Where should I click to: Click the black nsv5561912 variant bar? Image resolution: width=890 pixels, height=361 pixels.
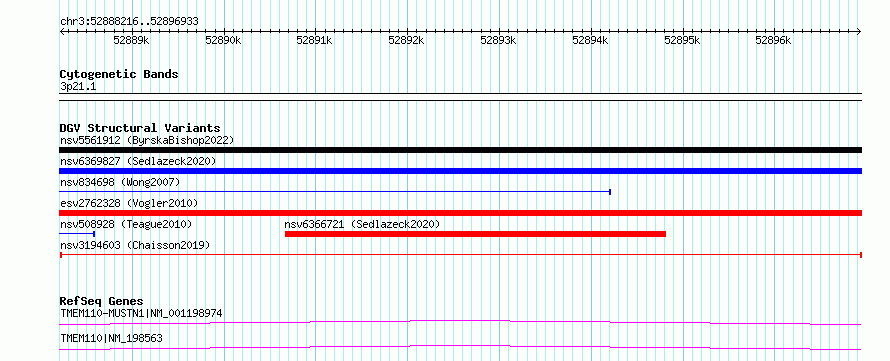pyautogui.click(x=460, y=150)
